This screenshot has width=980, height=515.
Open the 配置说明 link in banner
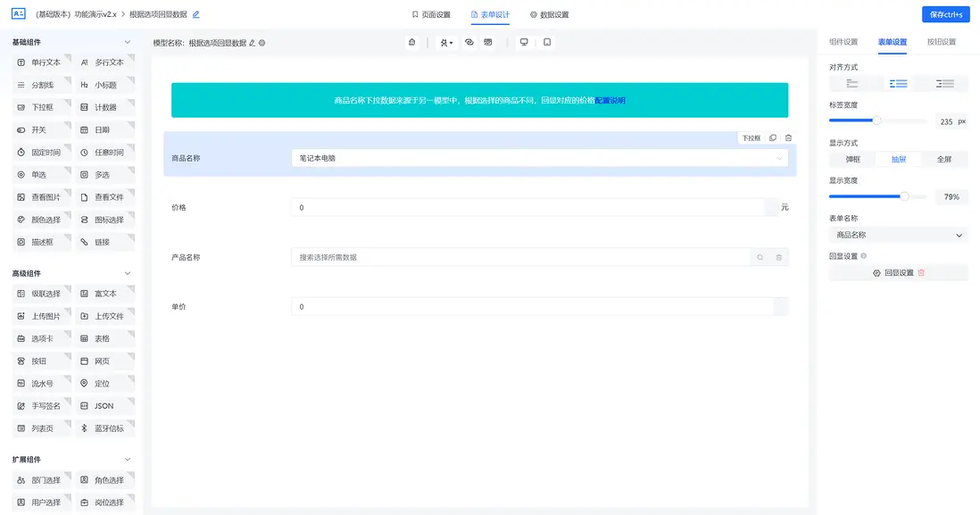coord(610,101)
